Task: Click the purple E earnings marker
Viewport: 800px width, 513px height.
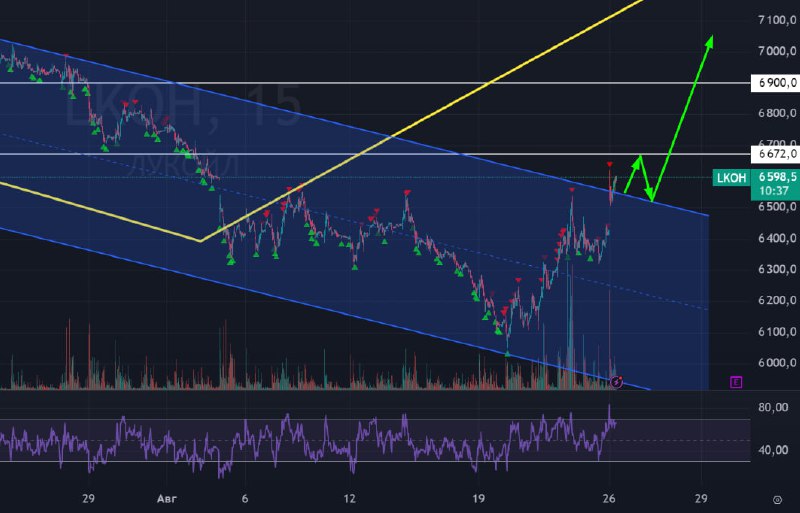Action: point(736,382)
